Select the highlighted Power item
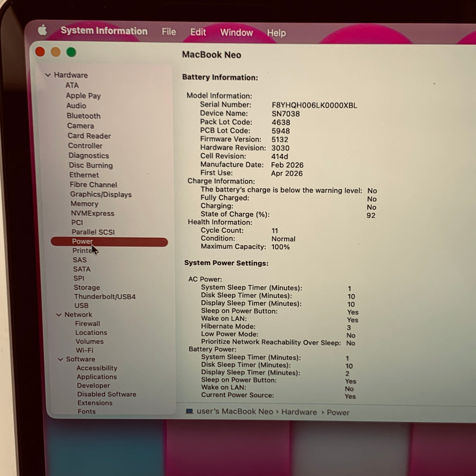The width and height of the screenshot is (476, 476). [x=109, y=242]
